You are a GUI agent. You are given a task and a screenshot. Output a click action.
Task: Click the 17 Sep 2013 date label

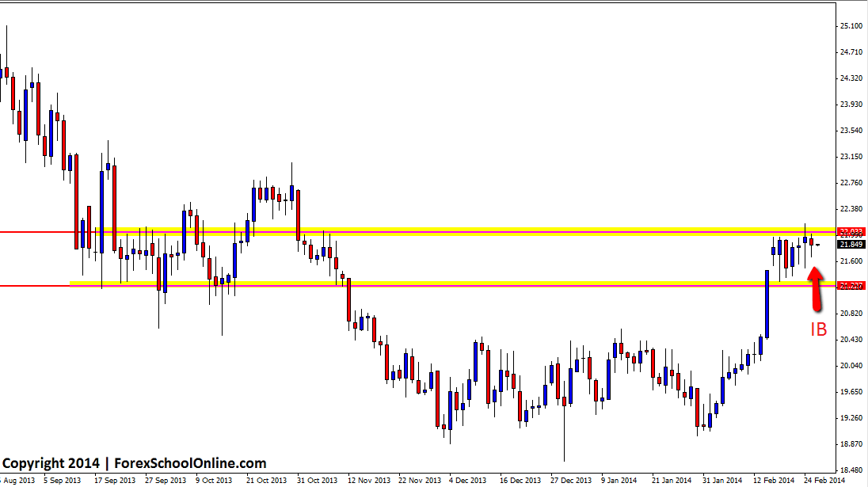pyautogui.click(x=115, y=480)
